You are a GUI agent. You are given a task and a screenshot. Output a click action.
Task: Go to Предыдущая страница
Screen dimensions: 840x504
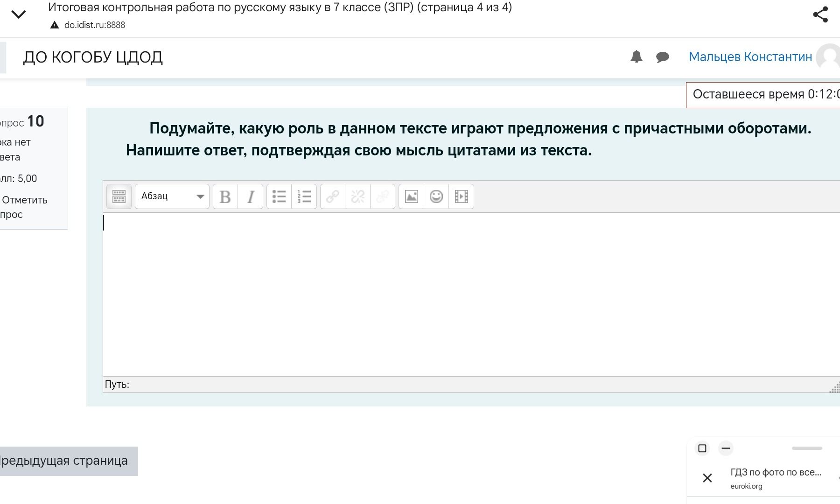pos(64,461)
